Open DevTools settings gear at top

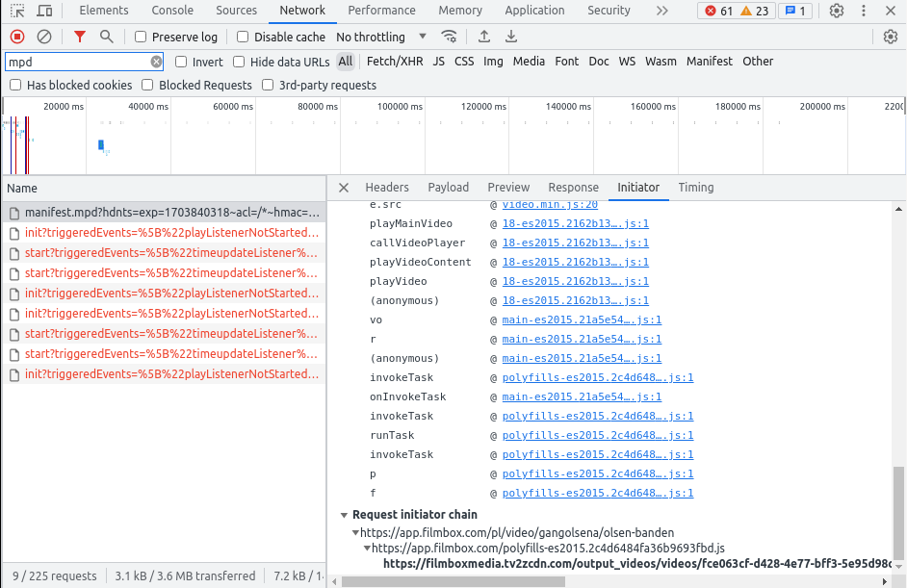[837, 11]
